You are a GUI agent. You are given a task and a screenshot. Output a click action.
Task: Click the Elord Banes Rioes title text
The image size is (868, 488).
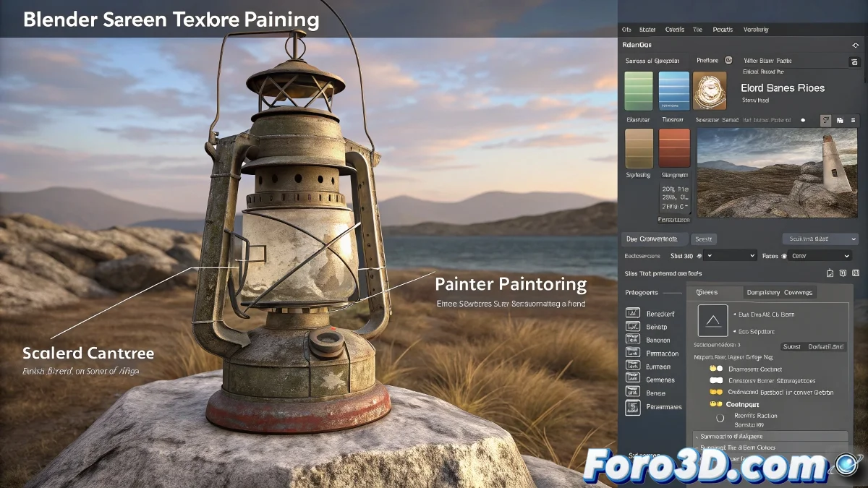click(783, 87)
